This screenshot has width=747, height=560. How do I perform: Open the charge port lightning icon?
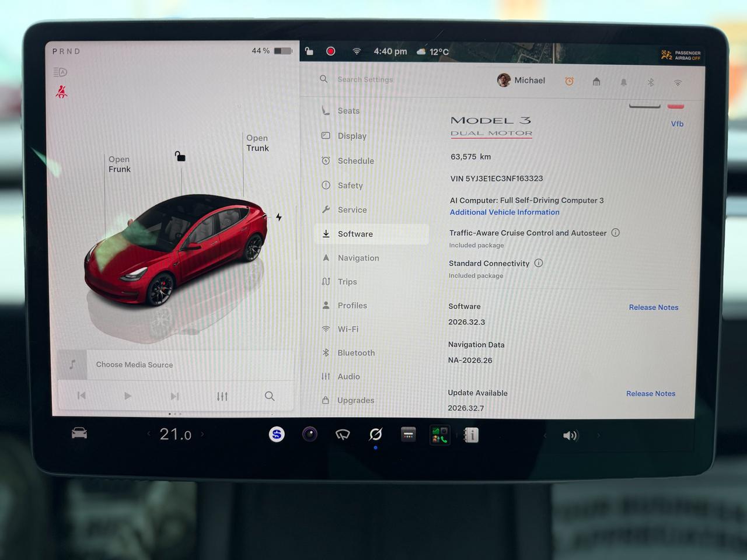click(x=279, y=217)
